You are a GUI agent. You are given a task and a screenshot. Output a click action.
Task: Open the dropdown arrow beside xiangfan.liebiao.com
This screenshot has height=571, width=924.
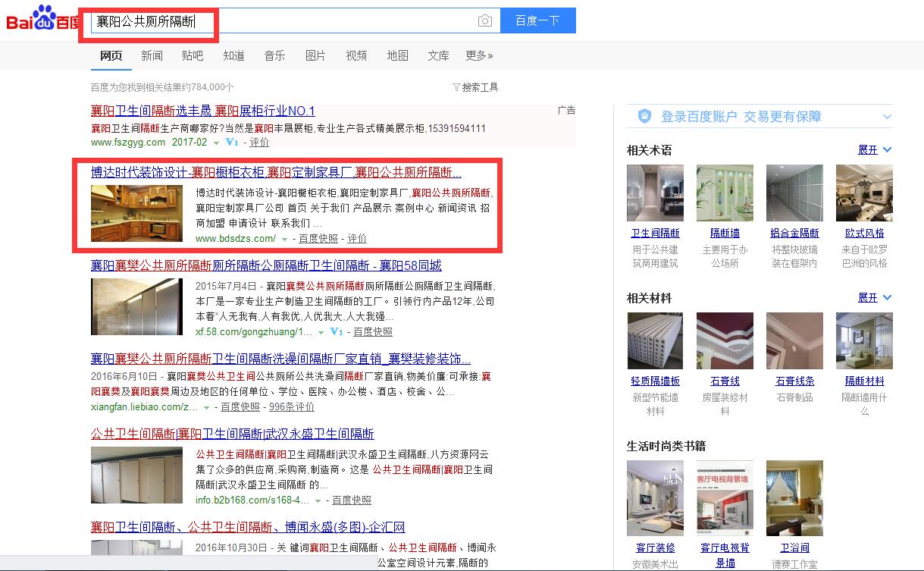point(206,407)
